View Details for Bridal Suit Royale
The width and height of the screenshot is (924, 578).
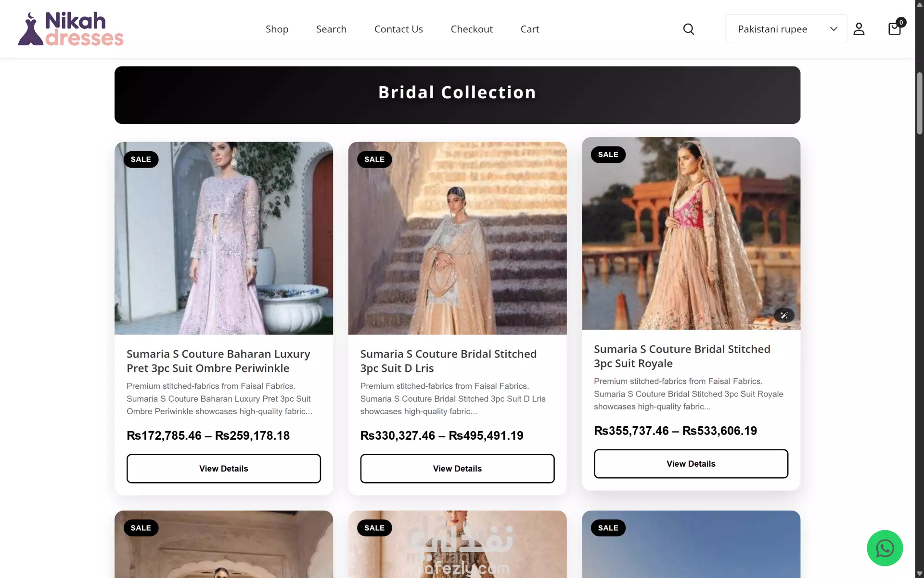691,464
